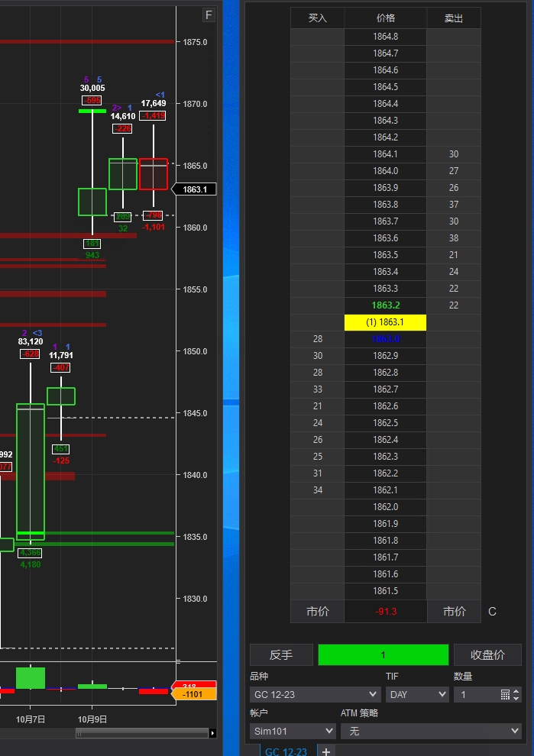Image resolution: width=534 pixels, height=756 pixels.
Task: Increase the 数量 value with stepper arrows
Action: 516,691
